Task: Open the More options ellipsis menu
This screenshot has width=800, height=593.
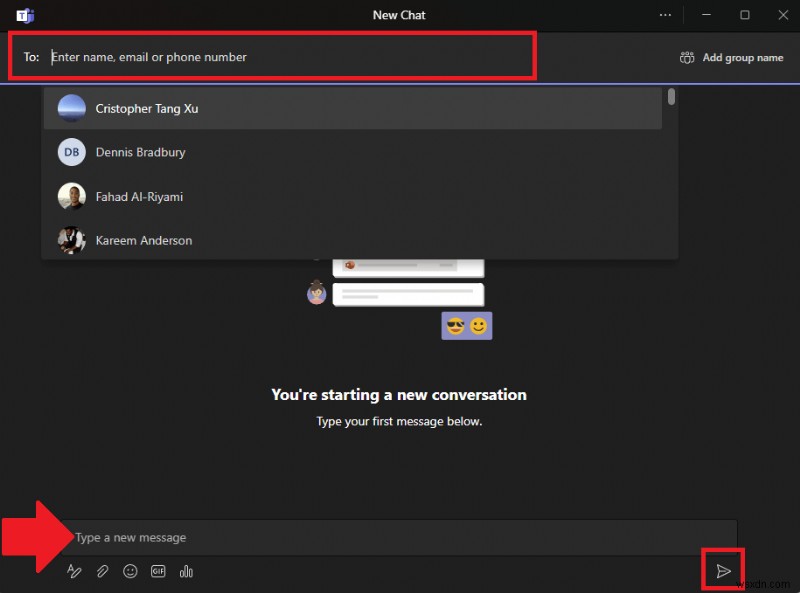Action: pos(665,15)
